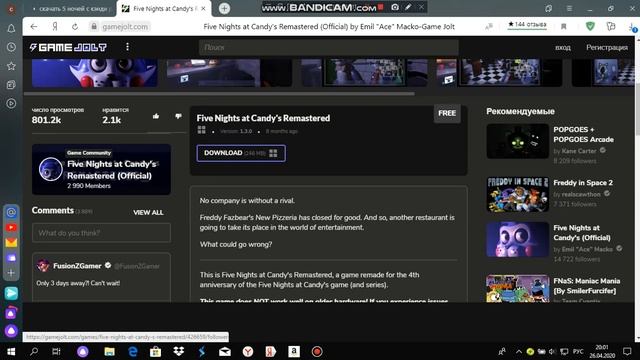Screen dimensions: 640x360
Task: Open the Amazon app on the taskbar
Action: point(294,351)
